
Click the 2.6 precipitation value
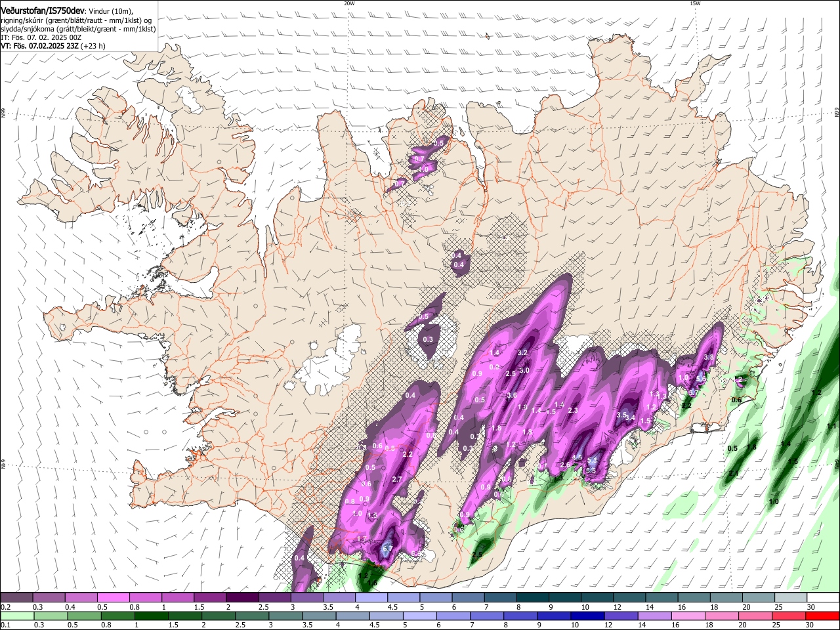pyautogui.click(x=566, y=465)
